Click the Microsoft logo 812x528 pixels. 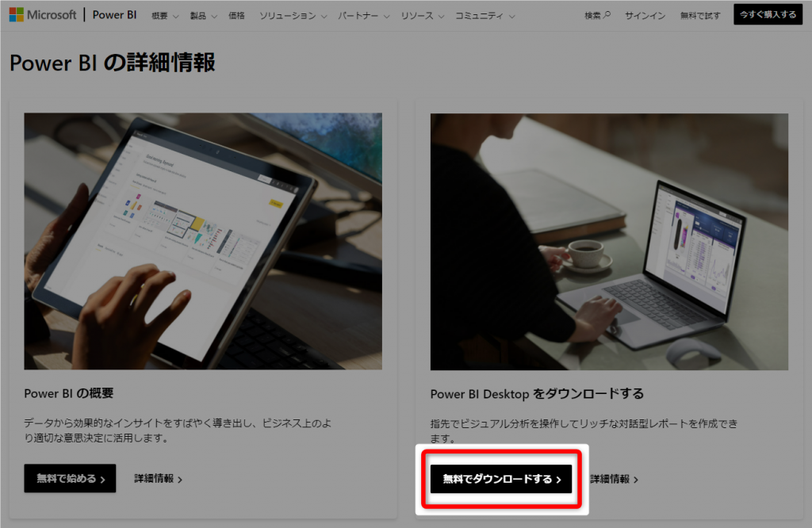coord(43,15)
